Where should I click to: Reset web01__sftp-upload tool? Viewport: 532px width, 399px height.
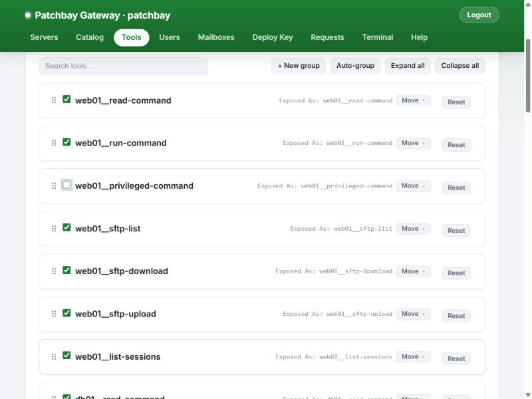point(456,316)
